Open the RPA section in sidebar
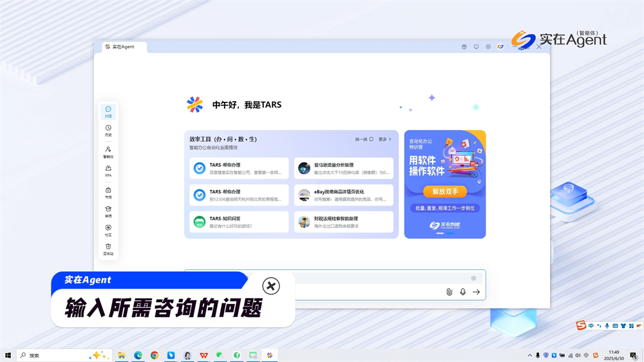This screenshot has width=644, height=362. click(108, 171)
